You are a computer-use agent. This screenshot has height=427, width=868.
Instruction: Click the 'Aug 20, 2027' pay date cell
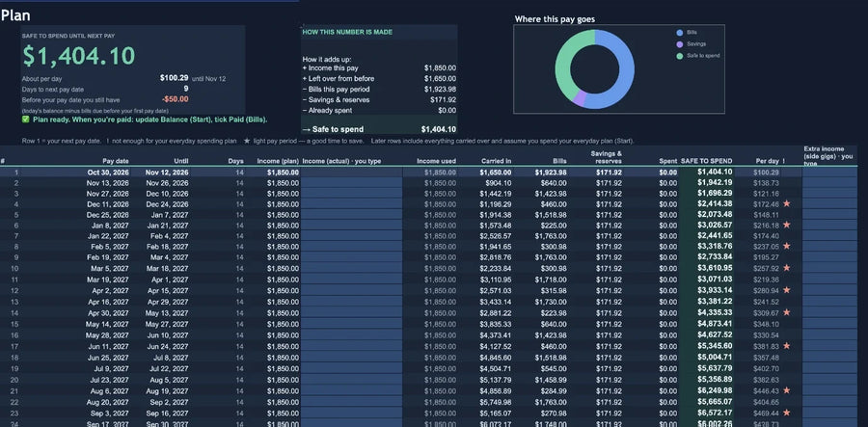pyautogui.click(x=107, y=402)
